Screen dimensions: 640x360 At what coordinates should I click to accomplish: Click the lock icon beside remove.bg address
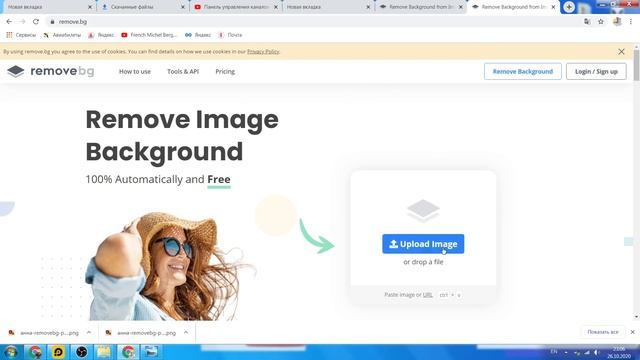click(x=52, y=22)
